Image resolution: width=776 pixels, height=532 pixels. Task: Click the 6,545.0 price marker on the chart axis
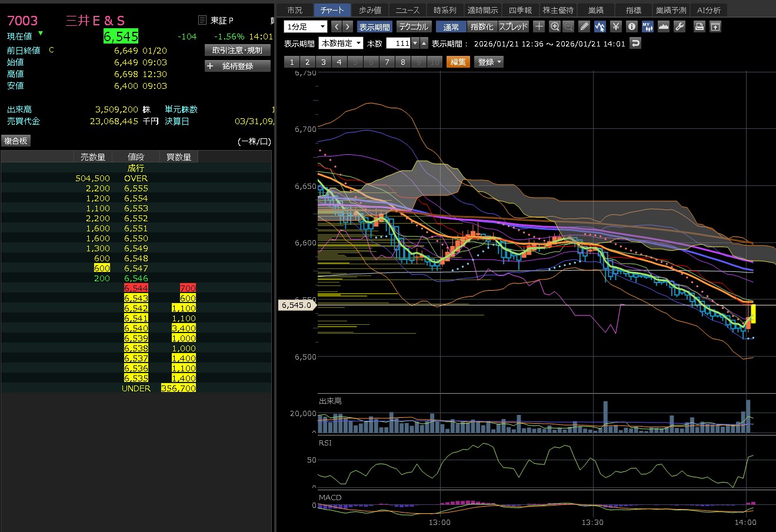(296, 305)
